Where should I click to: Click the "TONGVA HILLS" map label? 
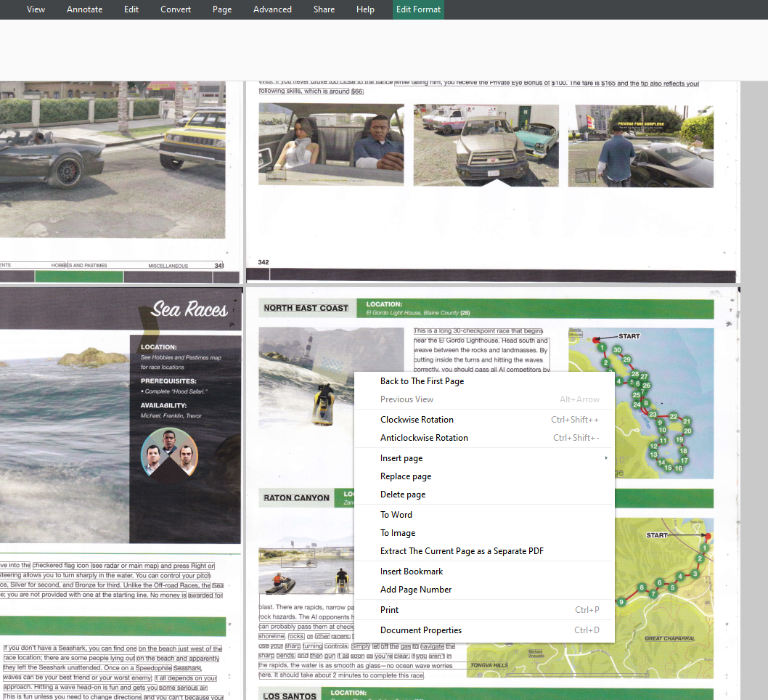pyautogui.click(x=489, y=665)
